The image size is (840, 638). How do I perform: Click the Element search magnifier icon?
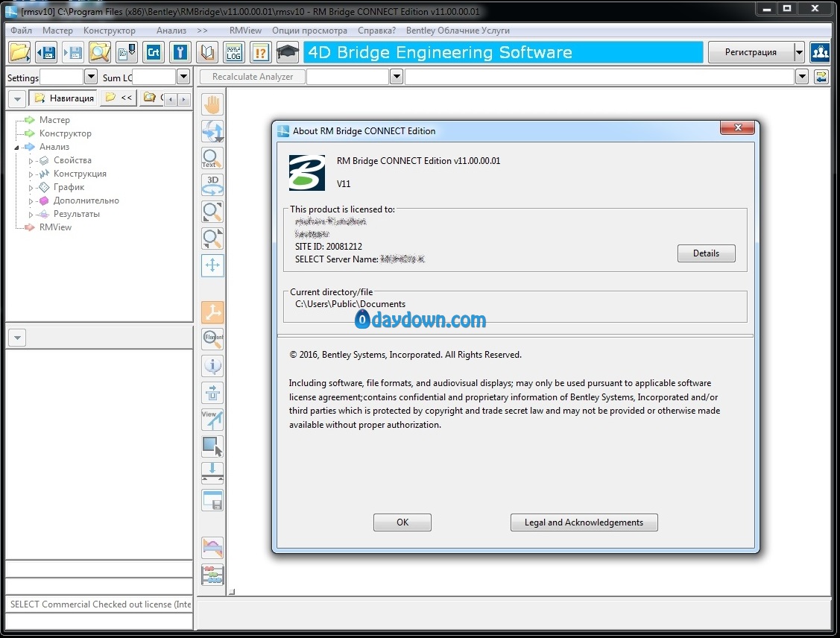(x=212, y=339)
